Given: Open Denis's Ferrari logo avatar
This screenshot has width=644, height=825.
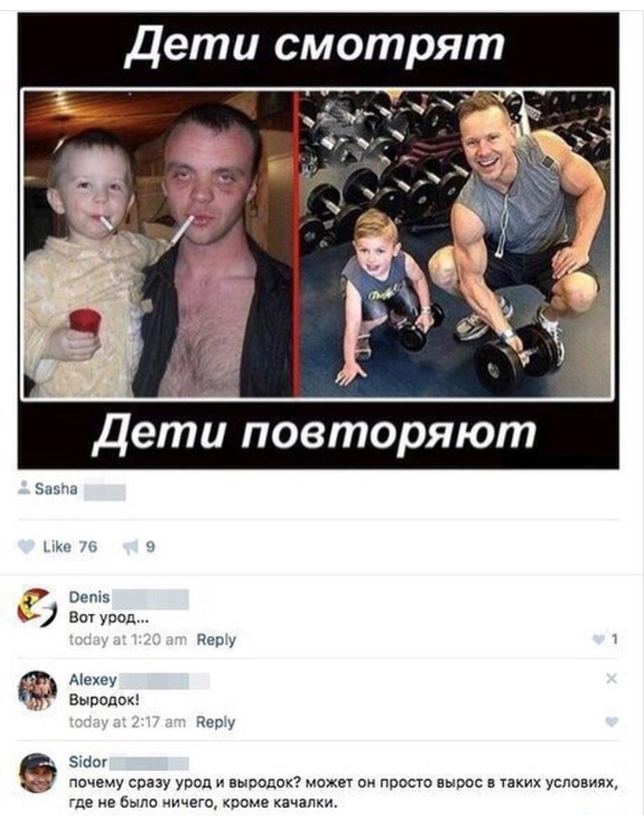Looking at the screenshot, I should pos(37,608).
